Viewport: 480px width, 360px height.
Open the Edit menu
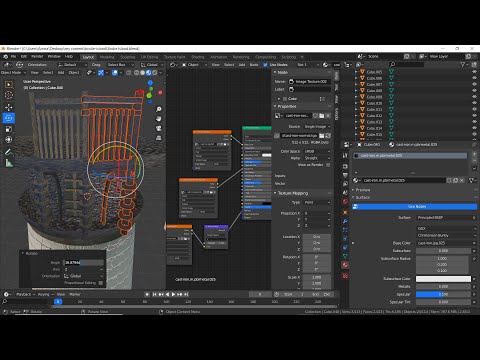point(24,57)
